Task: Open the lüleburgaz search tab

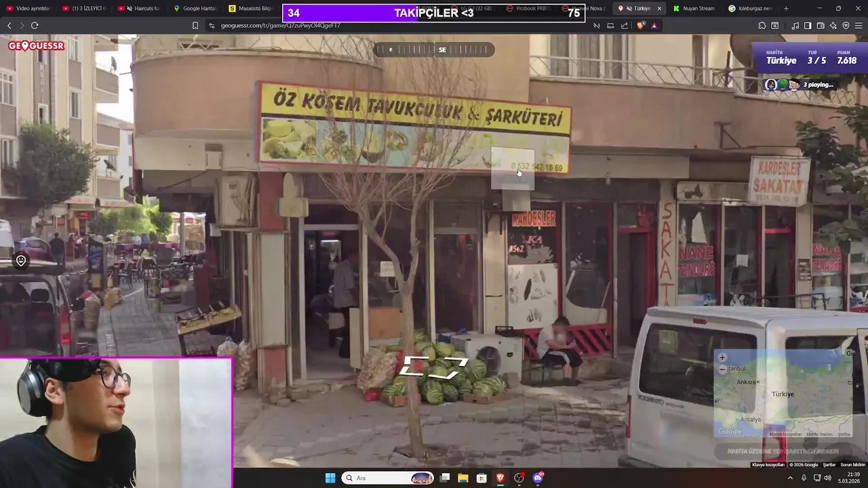Action: pos(750,8)
